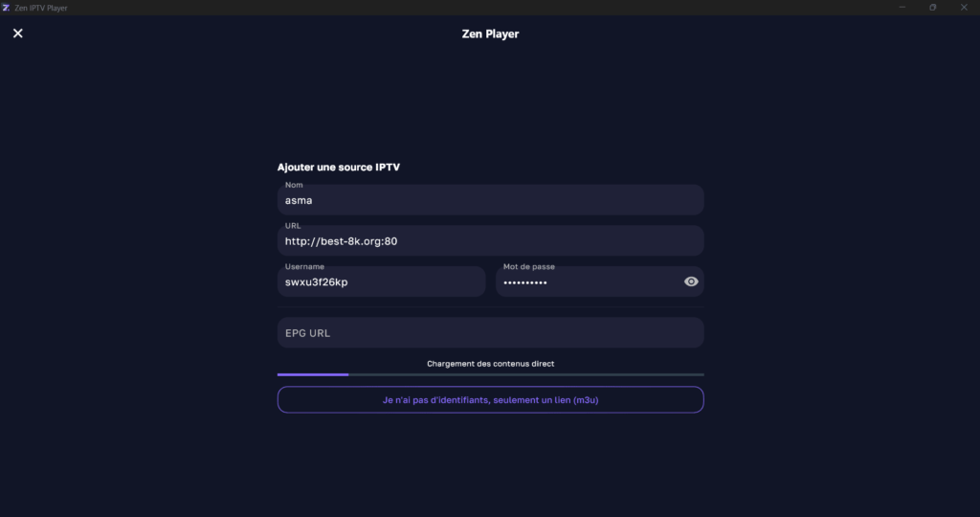Viewport: 980px width, 517px height.
Task: Click the small Nom label
Action: pyautogui.click(x=293, y=186)
